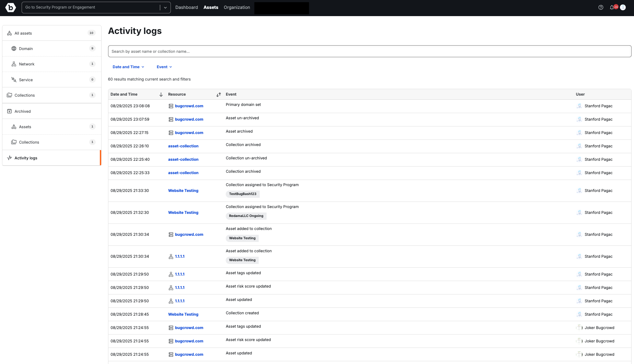Viewport: 634px width, 364px height.
Task: Open Website Testing link in Collection created row
Action: point(183,315)
